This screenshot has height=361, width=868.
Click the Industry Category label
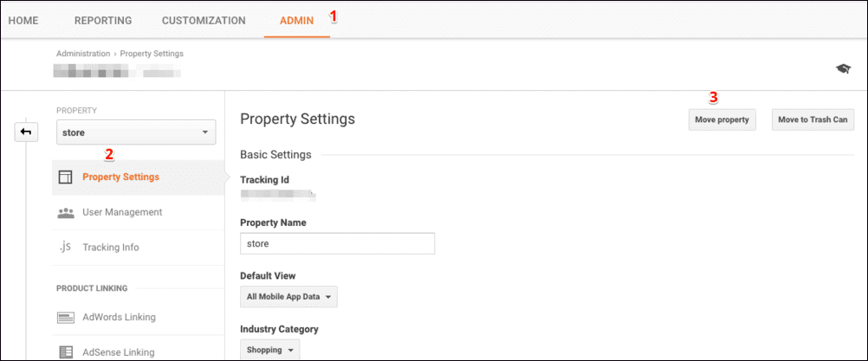point(279,330)
